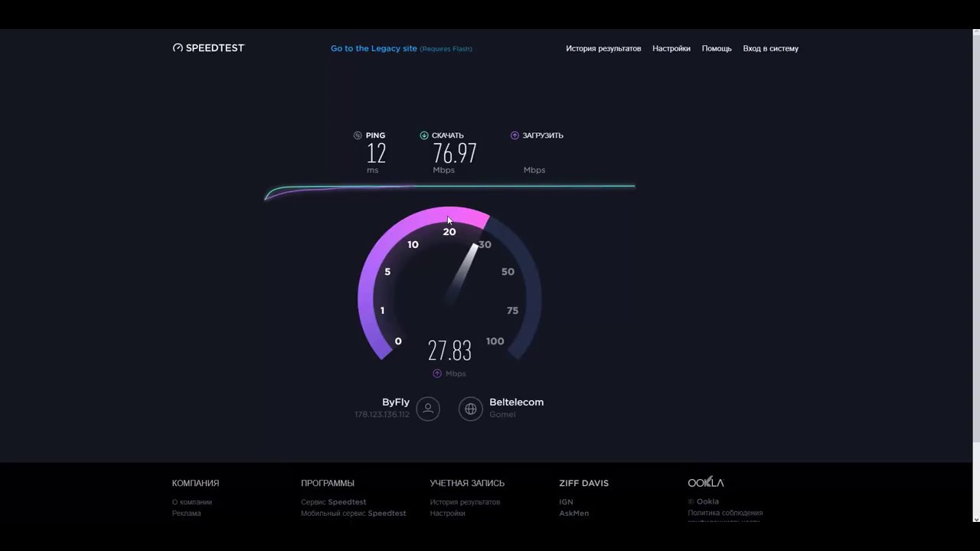Click the ping icon beside PING
This screenshot has width=980, height=551.
coord(358,135)
